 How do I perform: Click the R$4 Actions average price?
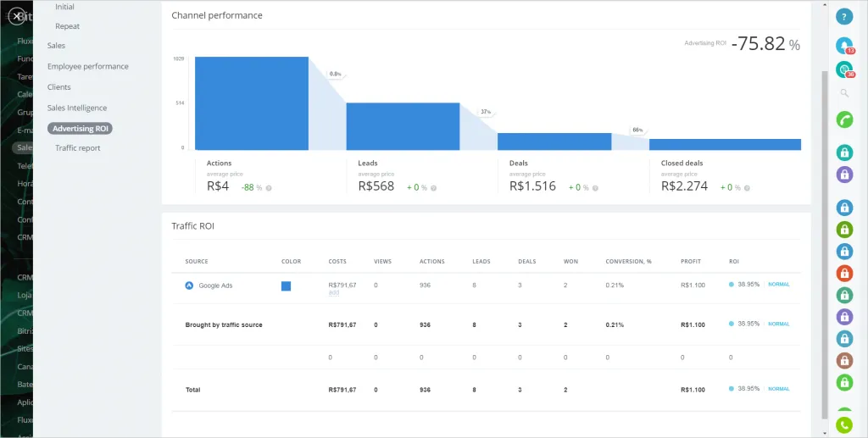coord(218,186)
